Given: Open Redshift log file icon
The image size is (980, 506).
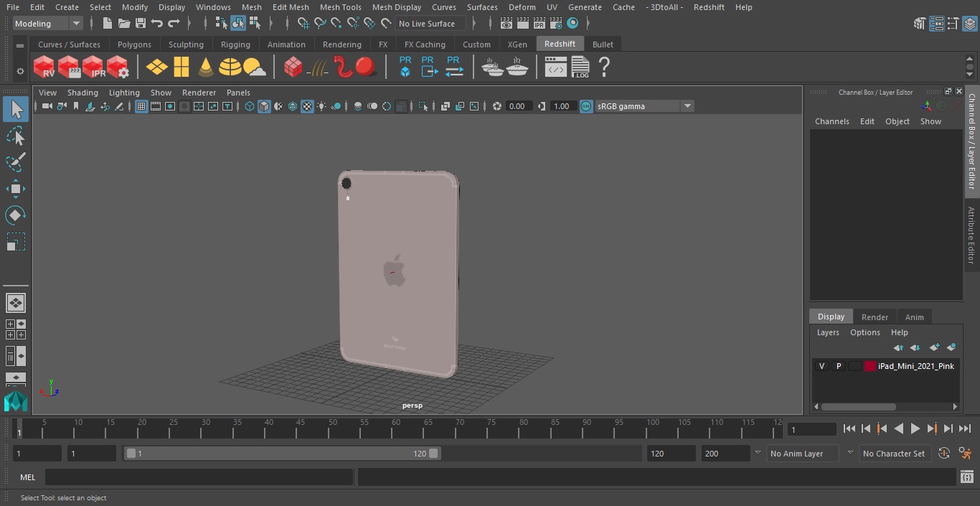Looking at the screenshot, I should [x=580, y=67].
